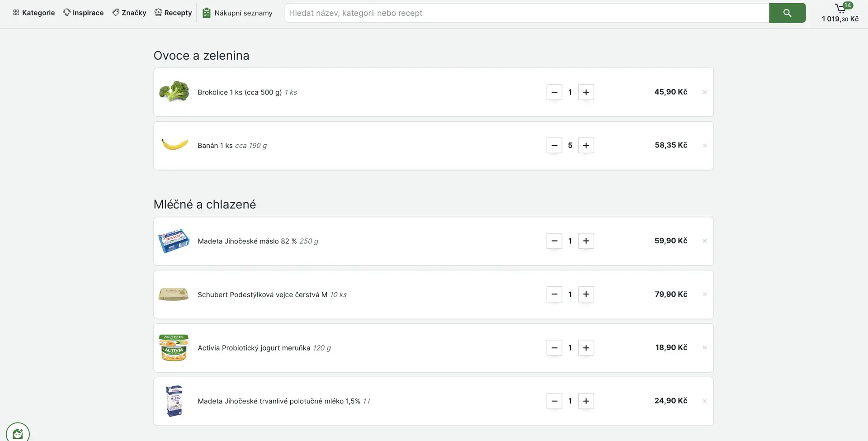The width and height of the screenshot is (868, 441).
Task: Open the Inspirace section
Action: [83, 13]
